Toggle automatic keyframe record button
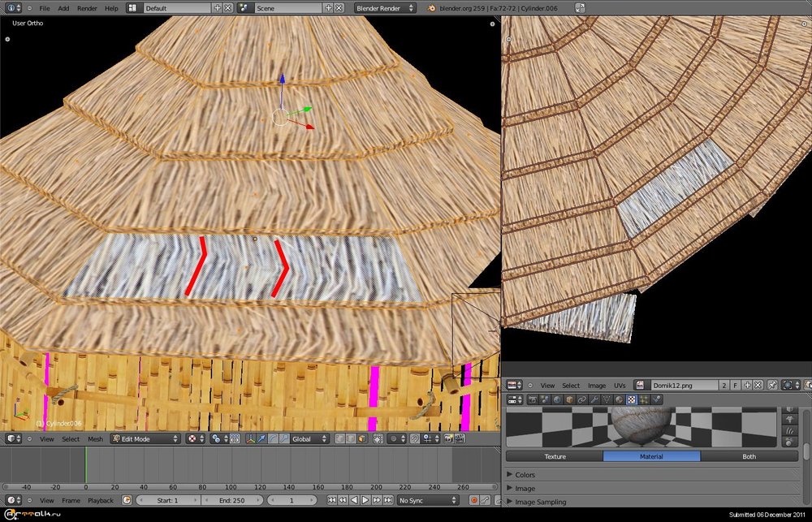This screenshot has width=812, height=522. point(473,500)
